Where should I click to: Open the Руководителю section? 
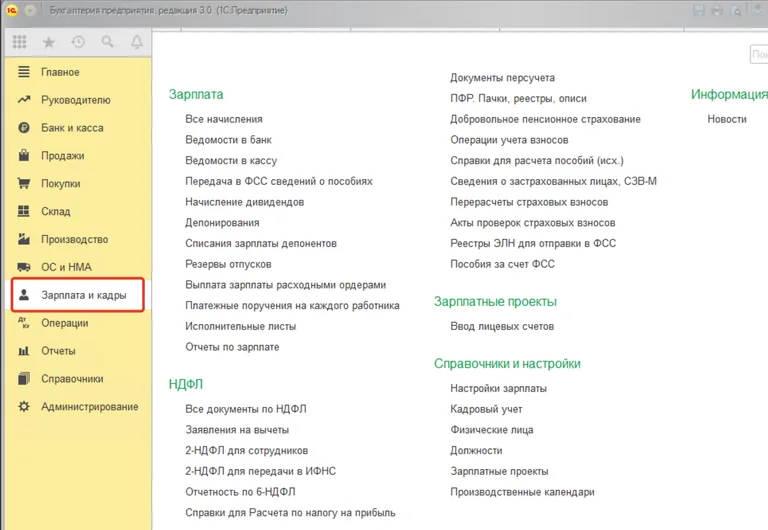(x=76, y=100)
